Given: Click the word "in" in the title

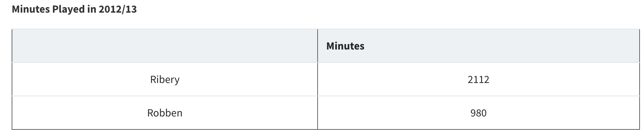Looking at the screenshot, I should coord(91,9).
